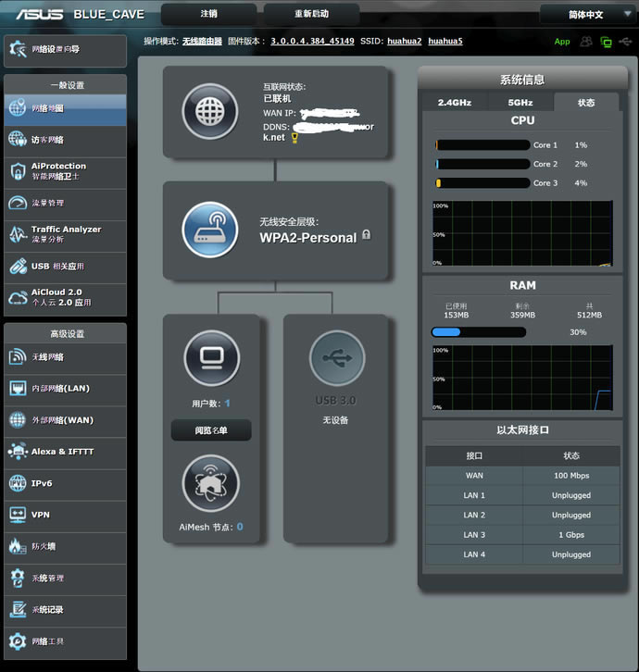Open the 浏览名单 client list button

(x=211, y=430)
